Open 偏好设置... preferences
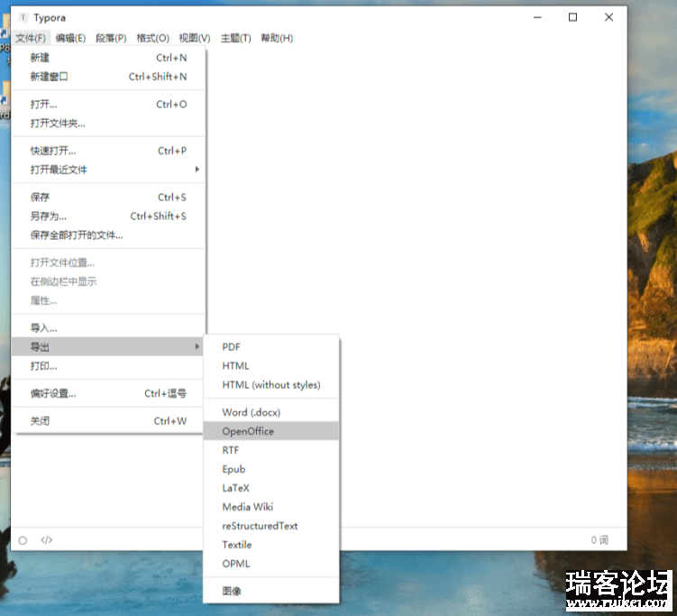The image size is (677, 616). point(108,393)
